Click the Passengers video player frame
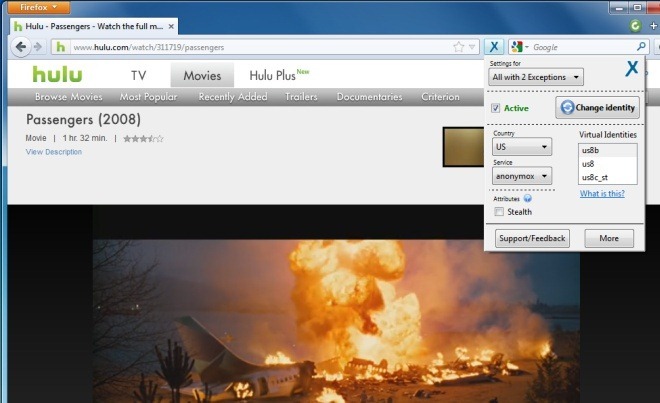Screen dimensions: 660x403 tap(336, 320)
